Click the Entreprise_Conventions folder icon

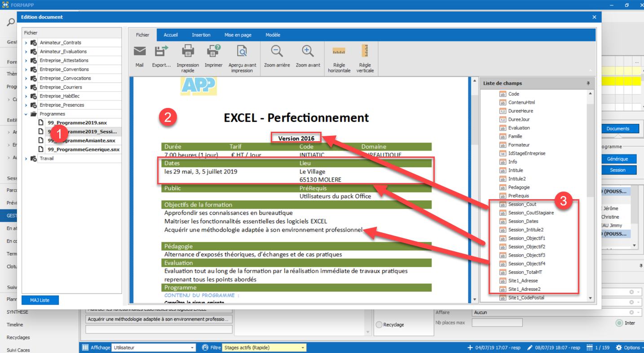(34, 69)
